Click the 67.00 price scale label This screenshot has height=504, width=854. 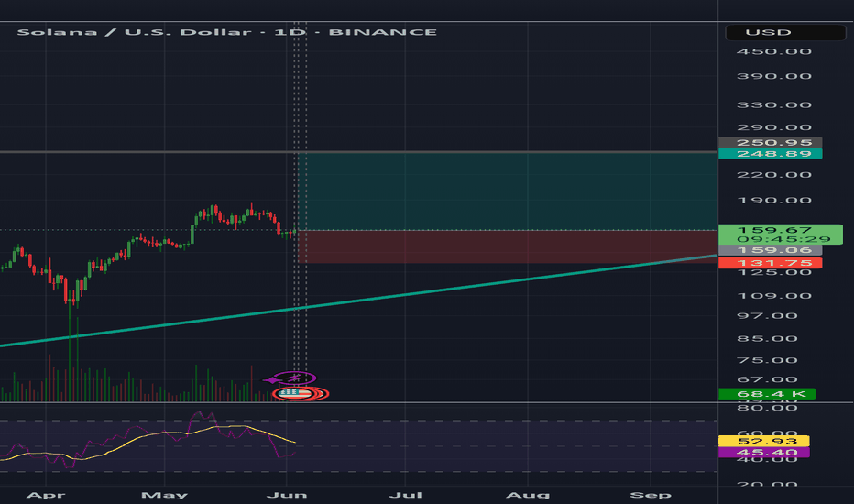(x=767, y=379)
